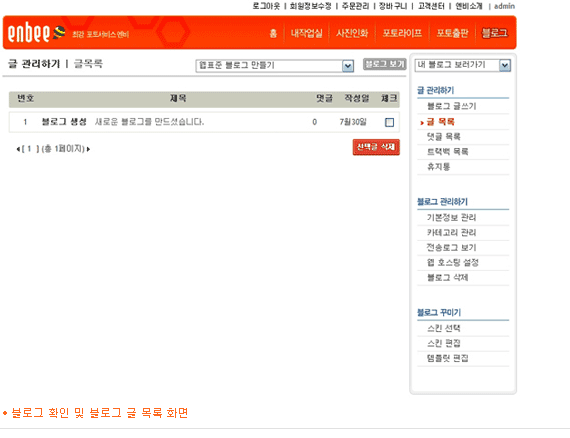
Task: Select 스킨 선택 in sidebar
Action: click(443, 329)
